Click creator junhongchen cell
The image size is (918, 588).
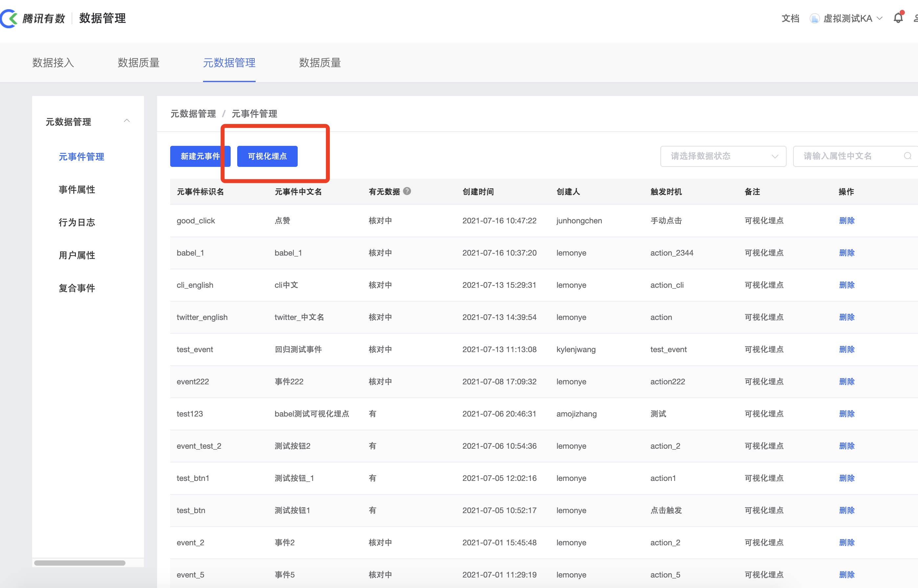pyautogui.click(x=579, y=221)
